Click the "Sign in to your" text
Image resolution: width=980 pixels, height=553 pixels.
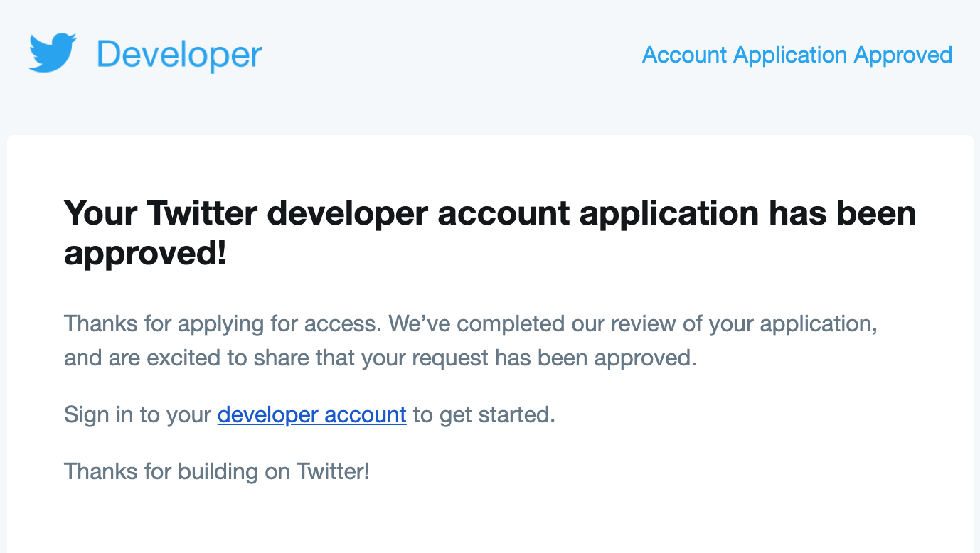click(138, 414)
